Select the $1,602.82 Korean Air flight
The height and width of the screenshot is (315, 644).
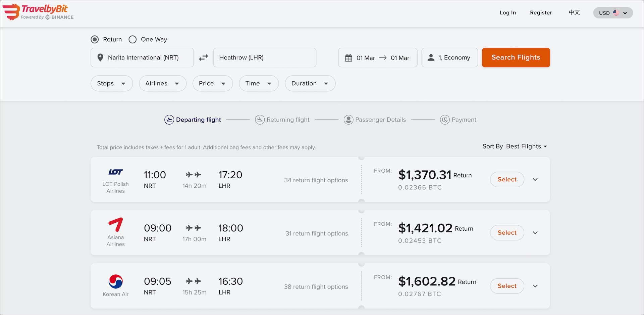(x=507, y=286)
